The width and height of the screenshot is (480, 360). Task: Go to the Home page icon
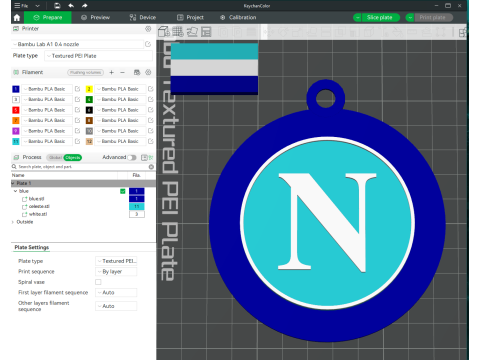coord(17,17)
